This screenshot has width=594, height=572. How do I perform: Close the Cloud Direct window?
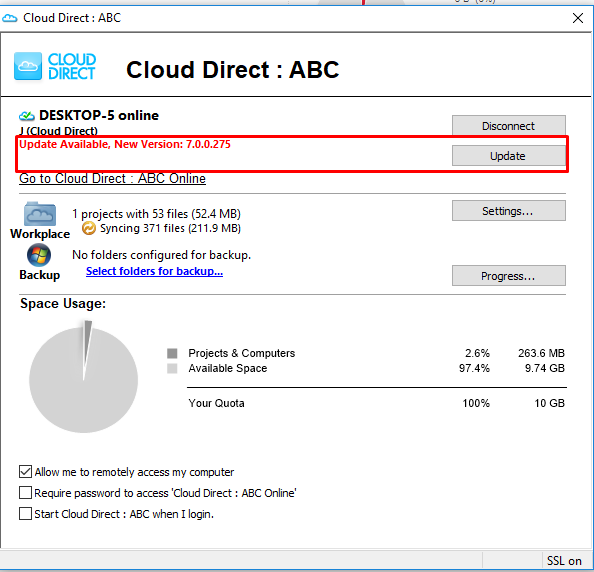click(x=578, y=18)
